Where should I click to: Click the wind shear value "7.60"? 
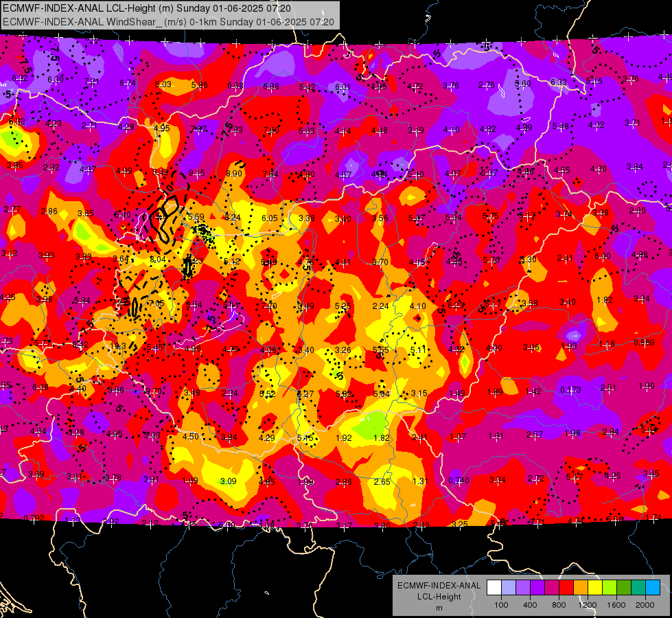click(271, 130)
